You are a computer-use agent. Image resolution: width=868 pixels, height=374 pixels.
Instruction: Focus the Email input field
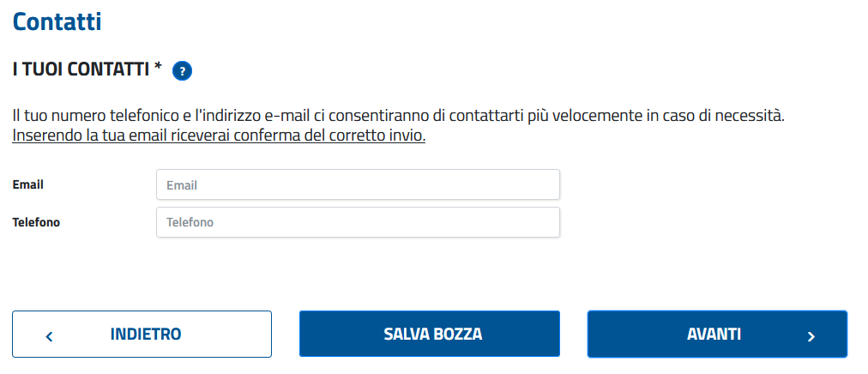[358, 184]
